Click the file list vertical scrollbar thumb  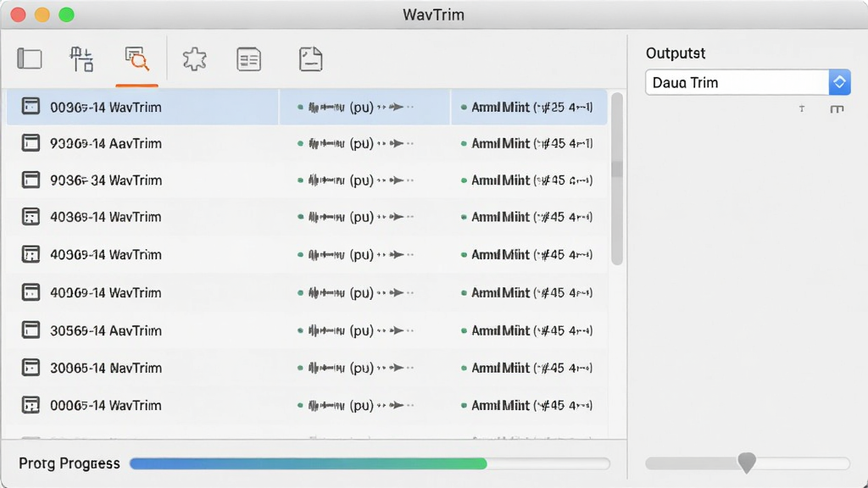(x=617, y=179)
